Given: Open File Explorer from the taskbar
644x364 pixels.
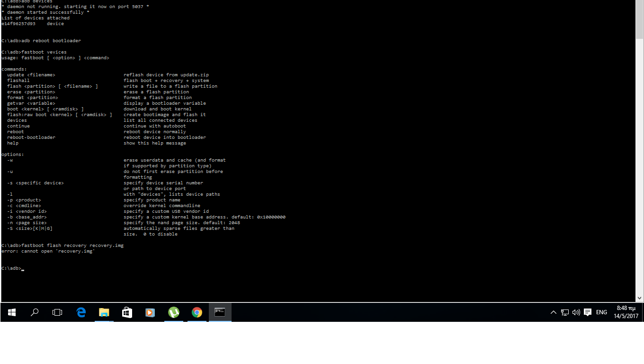Looking at the screenshot, I should (104, 312).
